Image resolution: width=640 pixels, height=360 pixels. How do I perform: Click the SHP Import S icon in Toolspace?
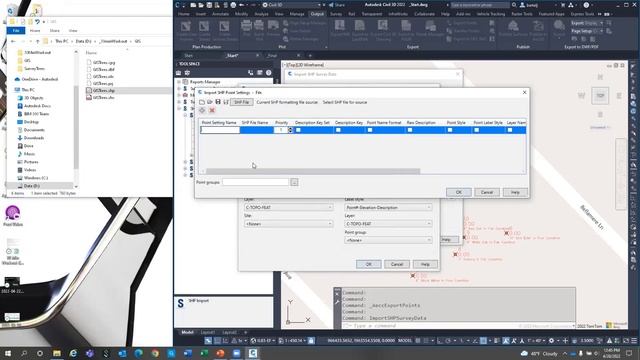180,303
